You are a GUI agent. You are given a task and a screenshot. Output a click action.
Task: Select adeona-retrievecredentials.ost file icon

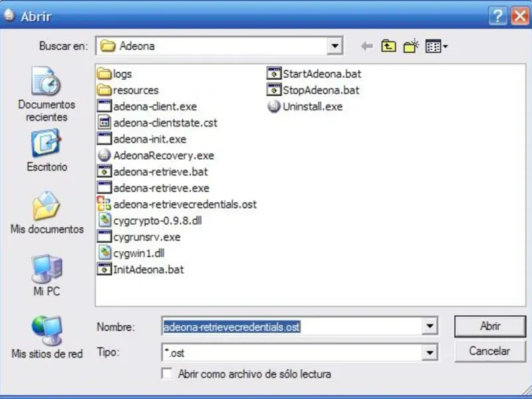(x=104, y=204)
